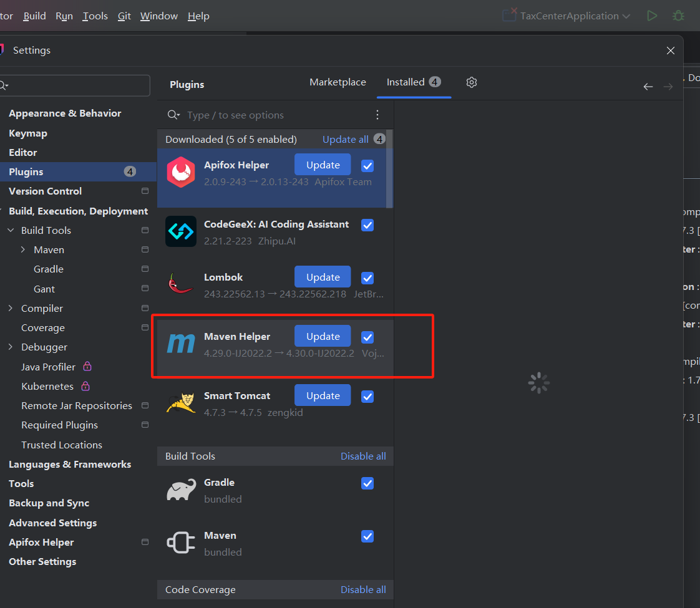Viewport: 700px width, 608px height.
Task: Click the CodeGeeX plugin icon
Action: (181, 231)
